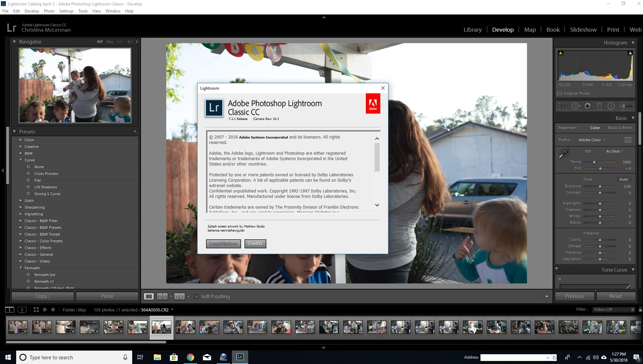Click the Navigator preview thumbnail
Viewport: 643px width, 364px height.
[x=75, y=85]
